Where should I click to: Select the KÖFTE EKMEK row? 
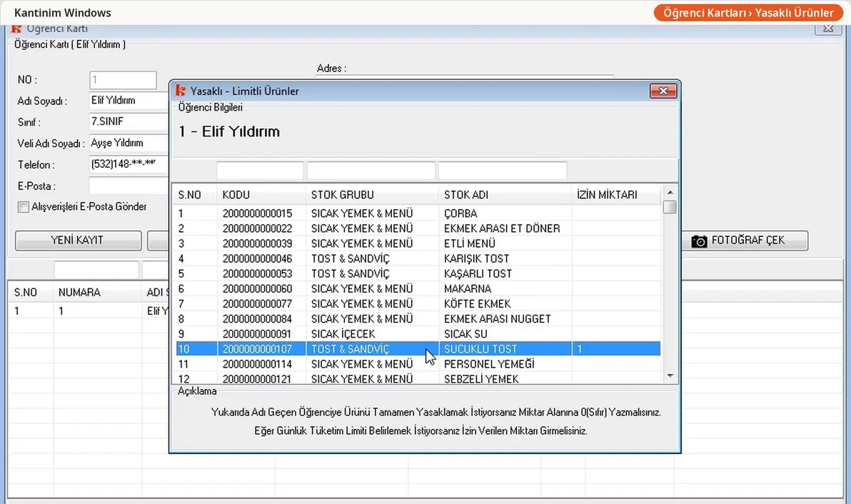418,304
